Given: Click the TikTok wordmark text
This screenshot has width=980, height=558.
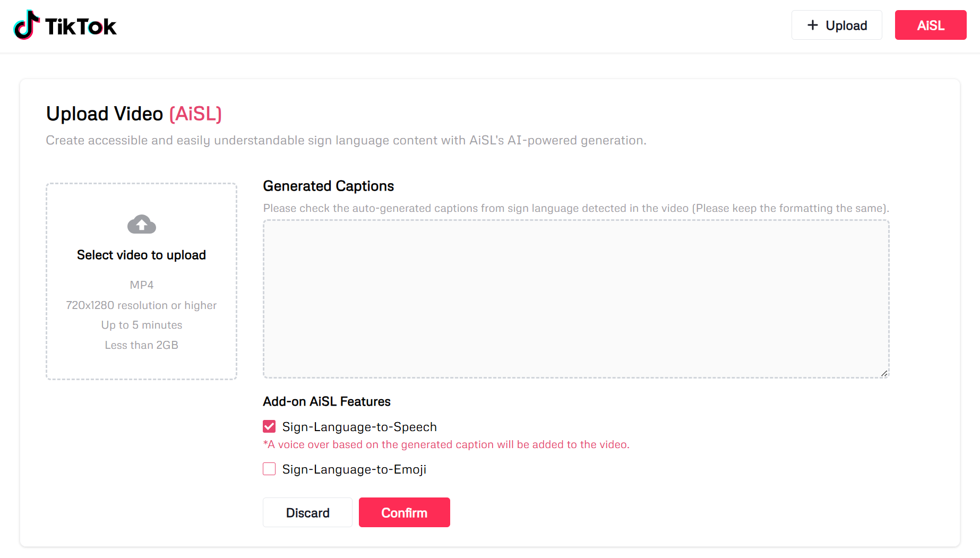Looking at the screenshot, I should point(81,27).
